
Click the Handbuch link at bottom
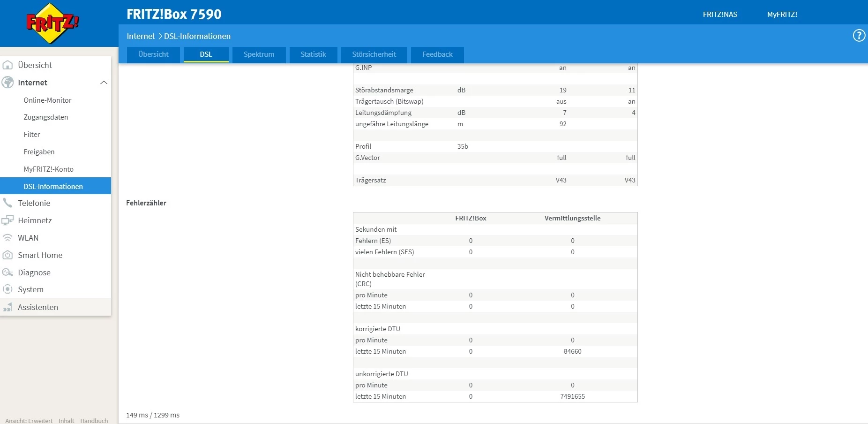pos(94,421)
